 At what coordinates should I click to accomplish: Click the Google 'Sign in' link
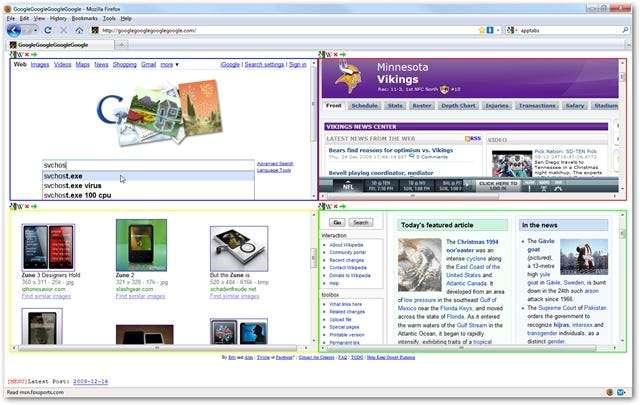[297, 64]
